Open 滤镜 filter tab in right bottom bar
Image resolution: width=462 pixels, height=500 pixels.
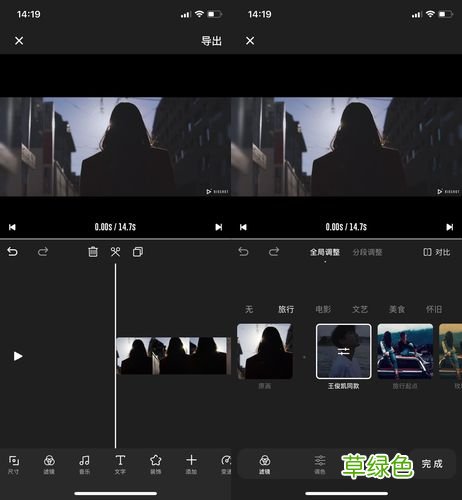[265, 464]
